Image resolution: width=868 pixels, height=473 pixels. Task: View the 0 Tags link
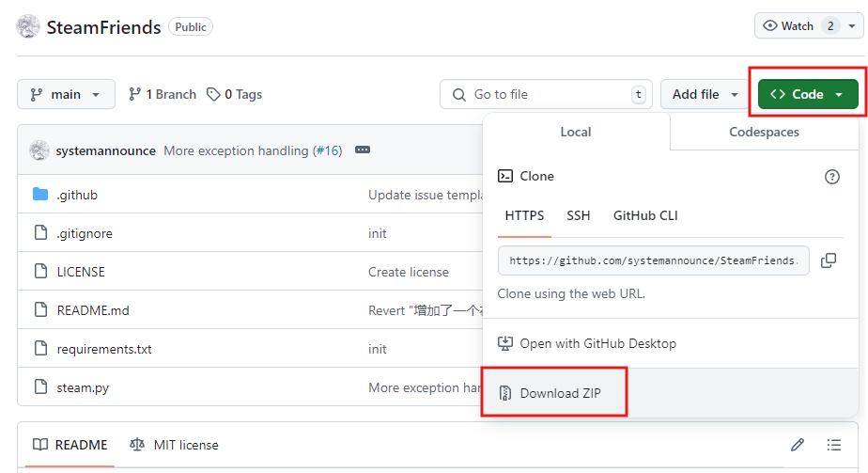tap(234, 94)
